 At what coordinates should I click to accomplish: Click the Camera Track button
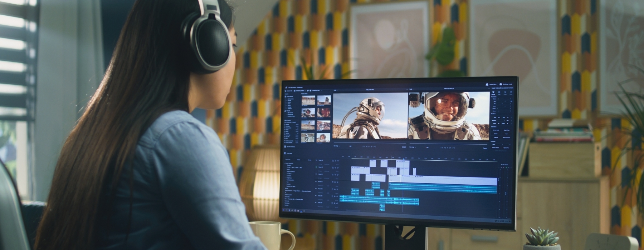point(496,130)
